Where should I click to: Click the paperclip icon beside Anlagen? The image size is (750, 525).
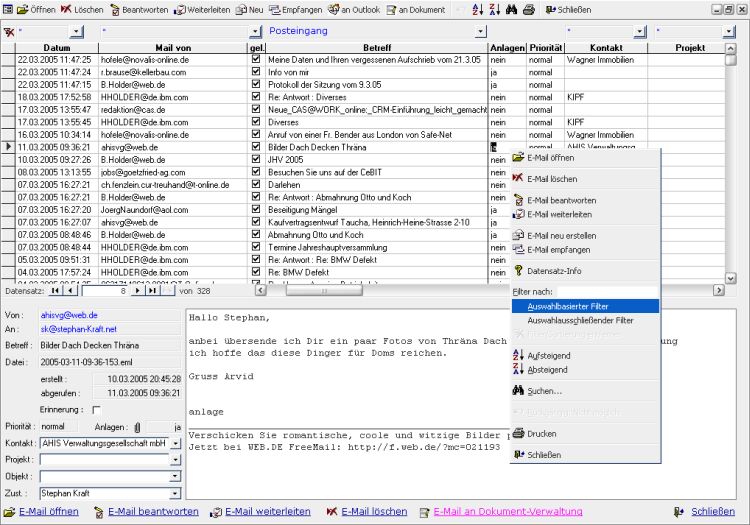(139, 426)
